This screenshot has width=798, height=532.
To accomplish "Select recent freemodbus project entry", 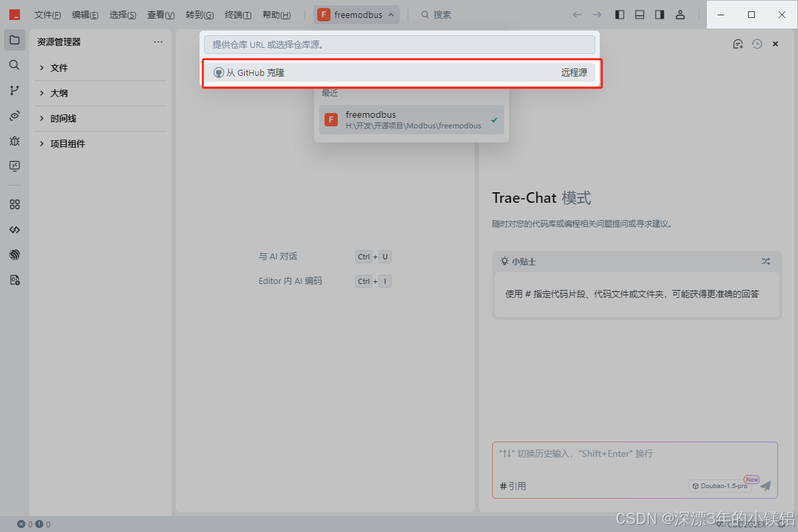I will click(412, 120).
